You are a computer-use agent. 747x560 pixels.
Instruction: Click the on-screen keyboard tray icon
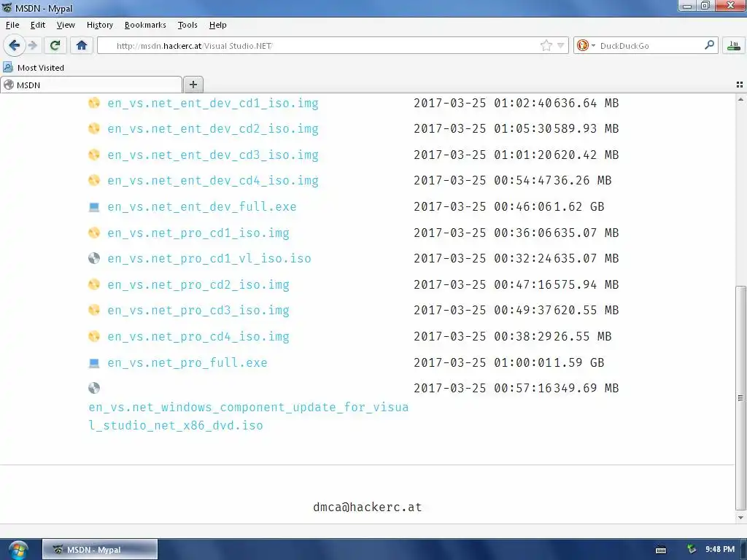[x=661, y=550]
